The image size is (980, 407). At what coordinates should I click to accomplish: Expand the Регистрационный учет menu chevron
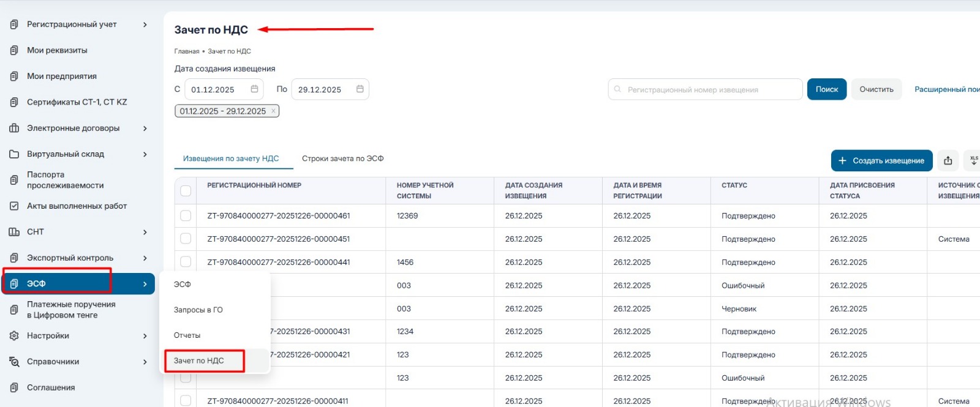pyautogui.click(x=145, y=24)
